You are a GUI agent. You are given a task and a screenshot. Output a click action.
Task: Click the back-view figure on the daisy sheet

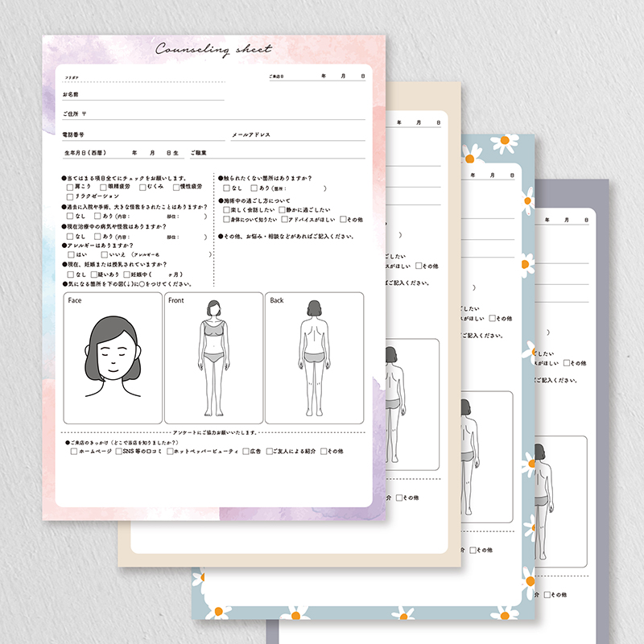click(x=469, y=456)
